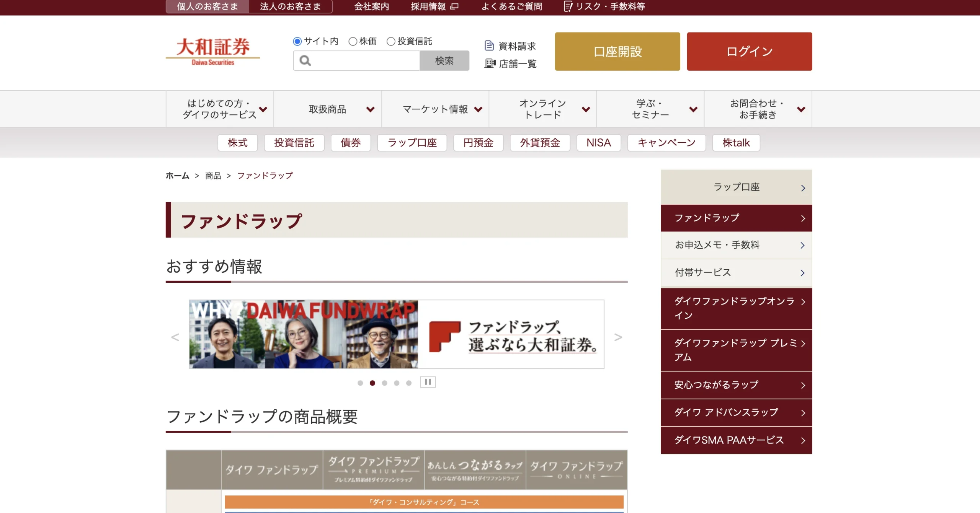
Task: Open the ファンドラップ sidebar item
Action: point(736,218)
